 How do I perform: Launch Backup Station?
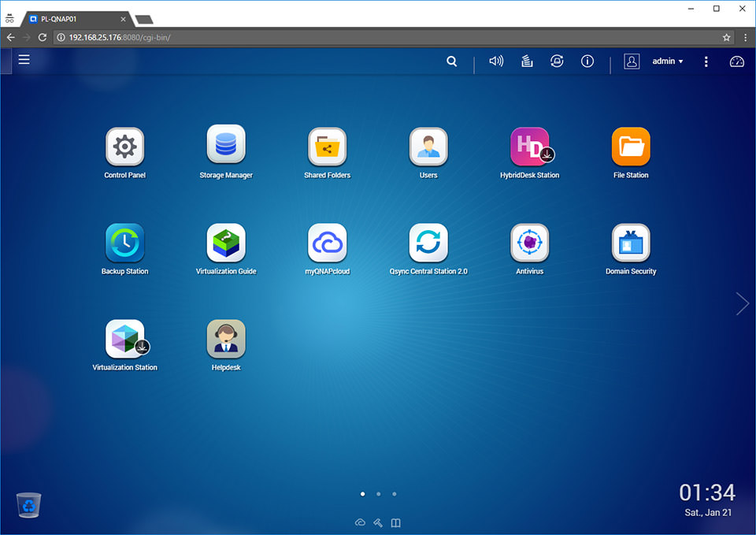(125, 242)
